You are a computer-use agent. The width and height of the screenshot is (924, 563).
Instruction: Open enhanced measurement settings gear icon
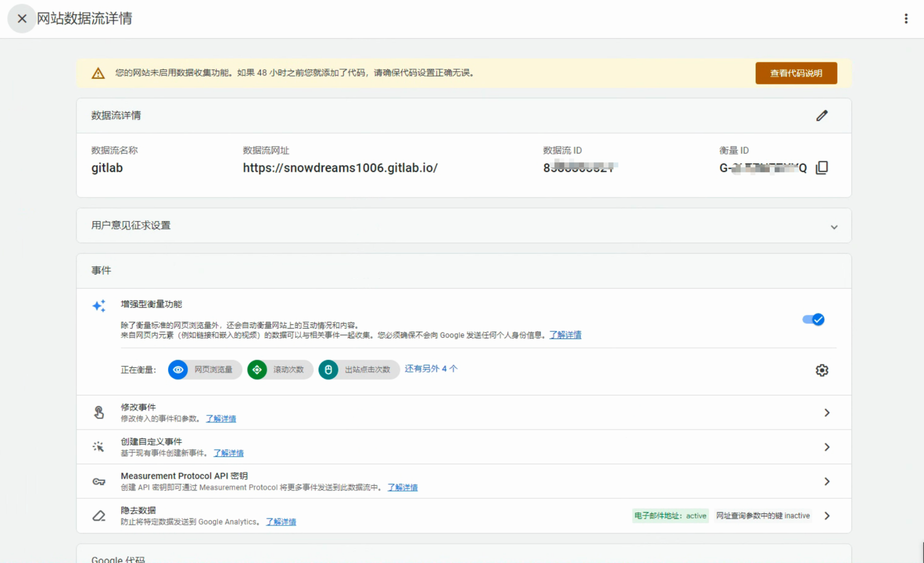click(821, 370)
